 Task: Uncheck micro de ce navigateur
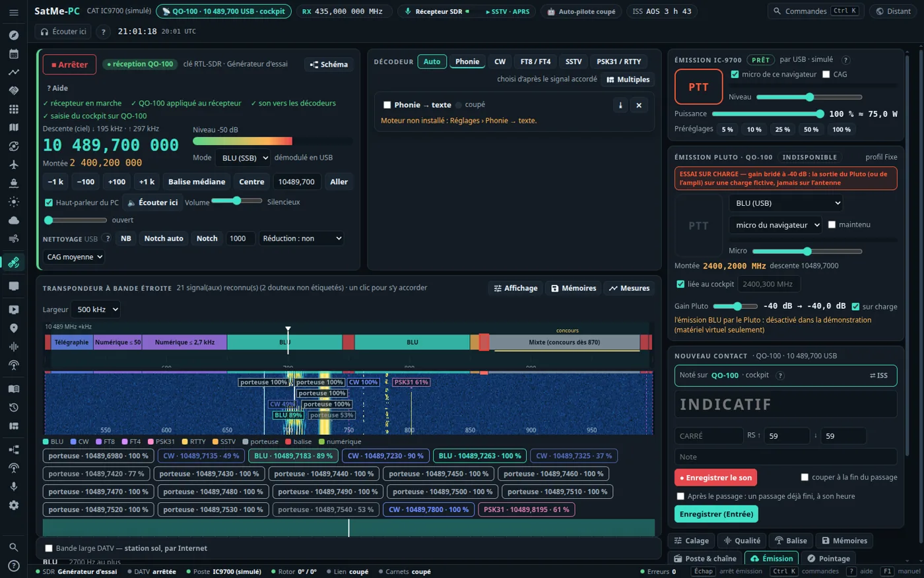(735, 75)
